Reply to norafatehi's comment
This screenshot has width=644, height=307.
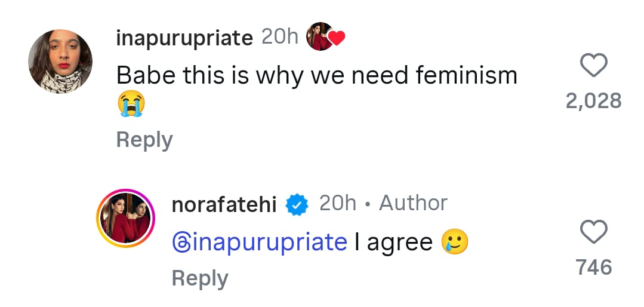(200, 278)
